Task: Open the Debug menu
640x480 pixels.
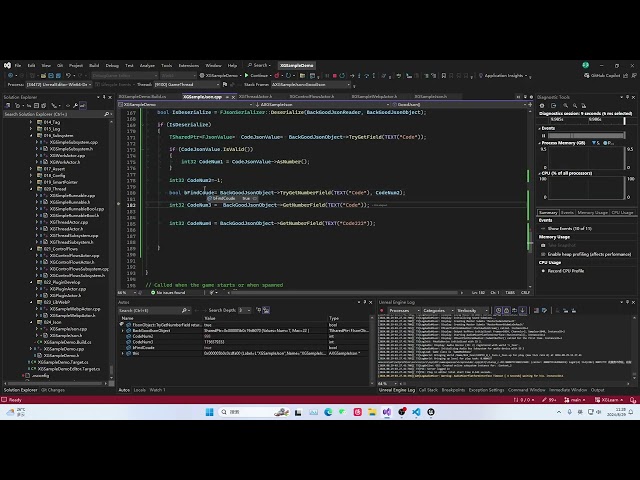Action: pos(112,65)
